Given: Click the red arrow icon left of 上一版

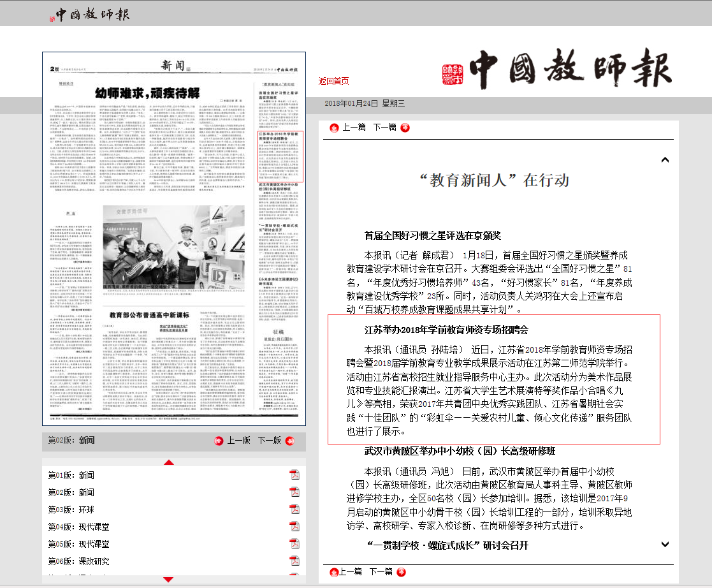Looking at the screenshot, I should click(219, 441).
